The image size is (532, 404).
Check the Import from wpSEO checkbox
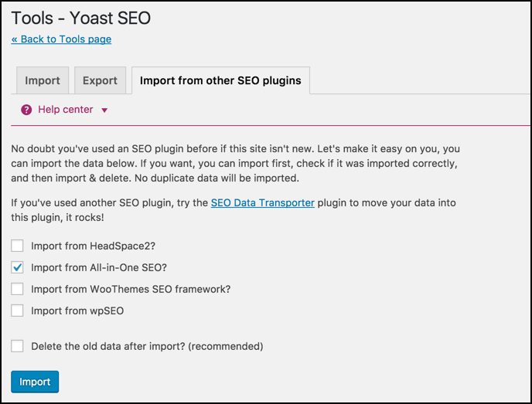pos(18,311)
